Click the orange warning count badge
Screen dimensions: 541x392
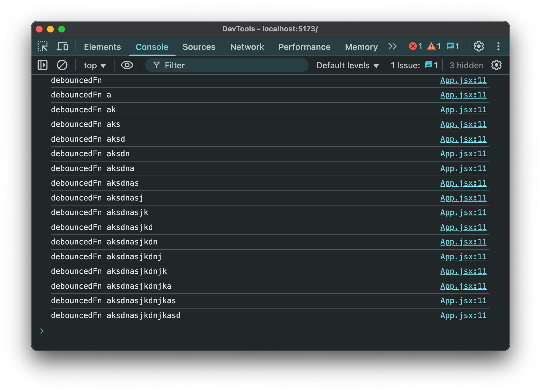[434, 46]
